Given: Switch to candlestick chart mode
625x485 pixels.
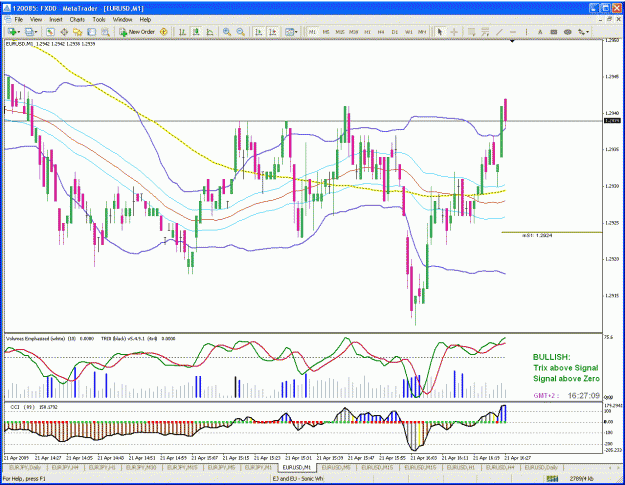Looking at the screenshot, I should click(x=196, y=32).
